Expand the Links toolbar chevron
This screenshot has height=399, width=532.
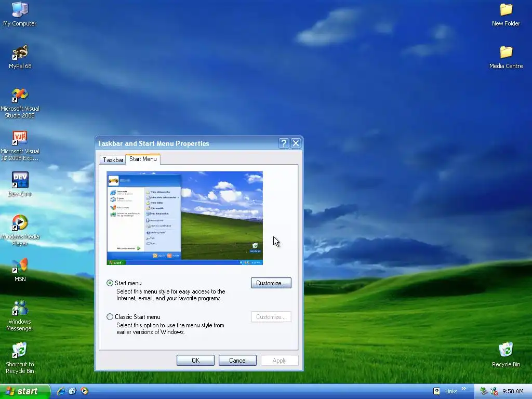pos(464,389)
